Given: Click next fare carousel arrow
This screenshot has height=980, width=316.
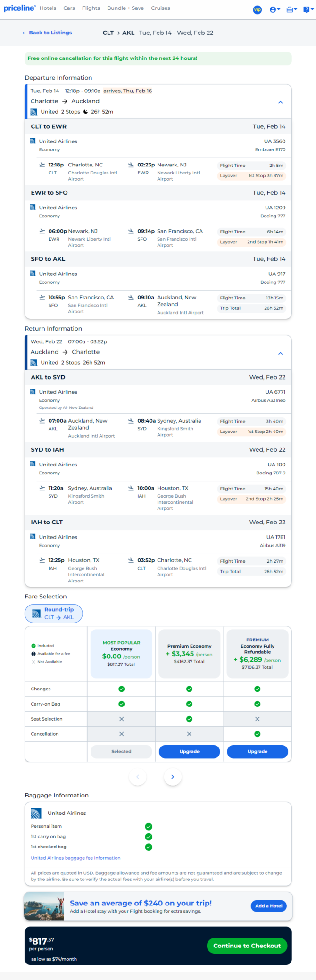Looking at the screenshot, I should (173, 777).
